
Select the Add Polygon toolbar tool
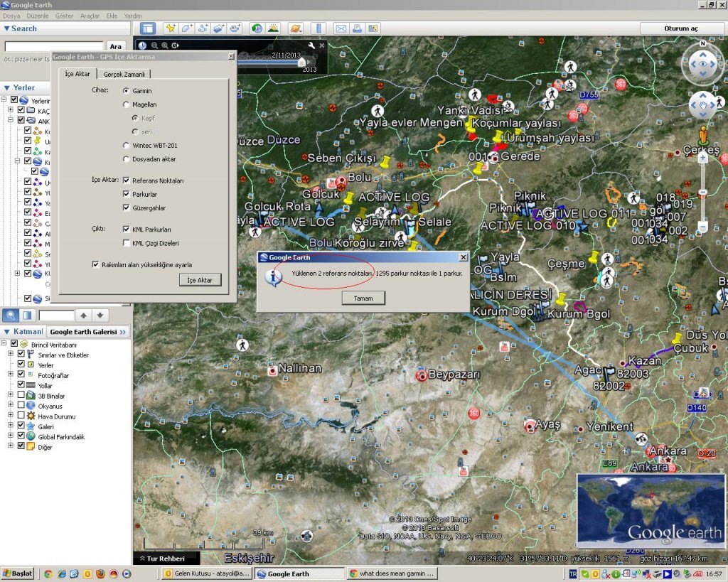187,28
